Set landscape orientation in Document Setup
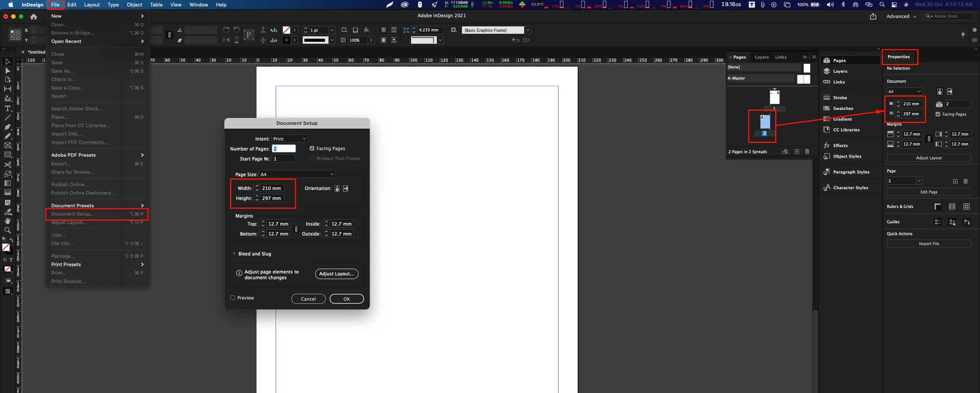The width and height of the screenshot is (980, 393). point(346,188)
